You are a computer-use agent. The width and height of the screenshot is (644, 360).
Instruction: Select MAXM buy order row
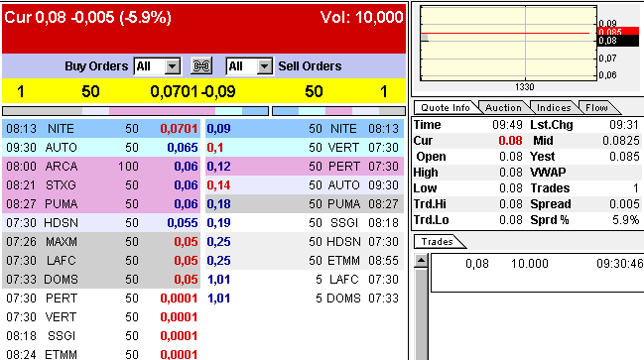point(101,242)
